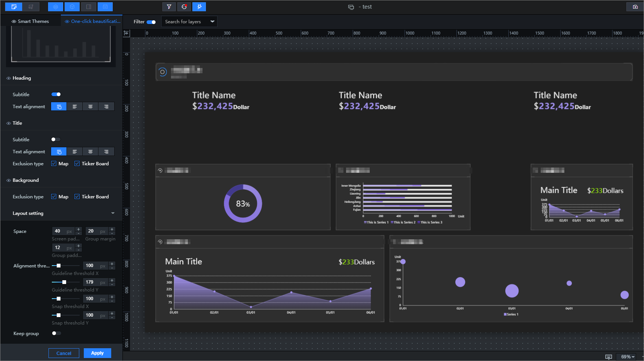Select the canvas editor mode icon
644x361 pixels.
pos(14,7)
